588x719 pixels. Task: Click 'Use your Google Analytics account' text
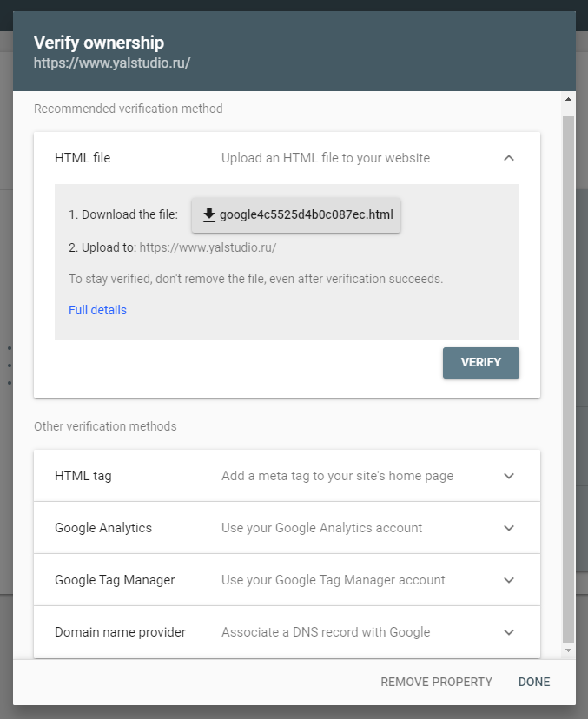321,528
